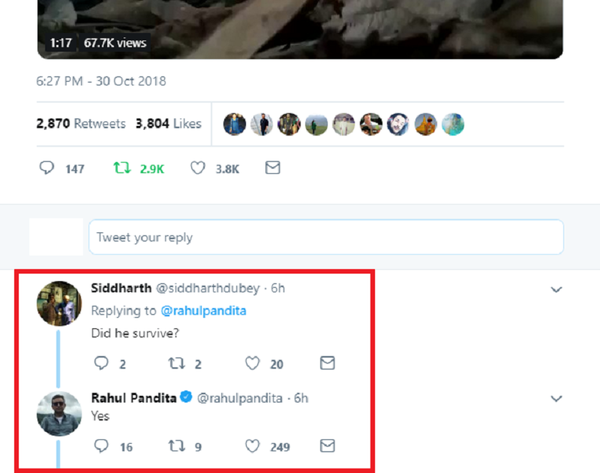The width and height of the screenshot is (600, 473).
Task: Retweet Rahul Pandita's "Yes" reply
Action: (x=175, y=445)
